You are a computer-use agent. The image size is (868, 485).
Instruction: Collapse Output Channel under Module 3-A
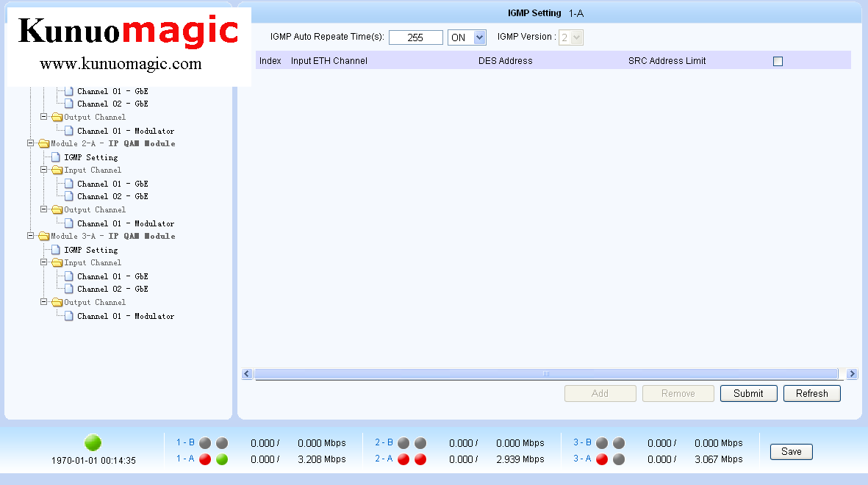[x=44, y=302]
